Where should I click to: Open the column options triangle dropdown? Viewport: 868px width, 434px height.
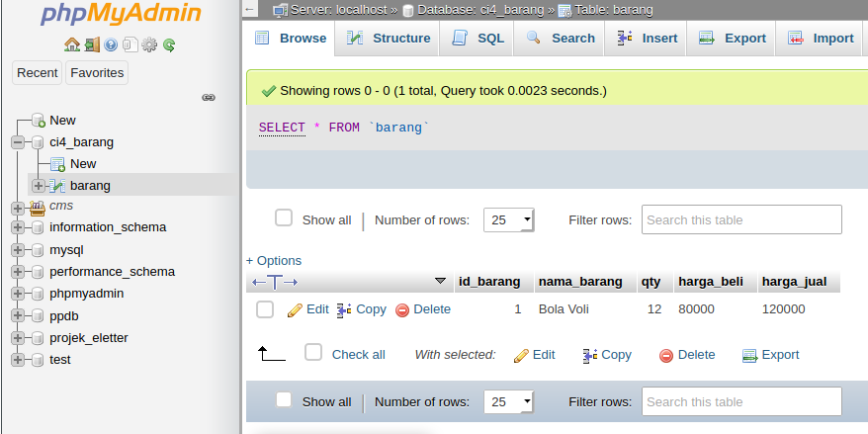441,281
